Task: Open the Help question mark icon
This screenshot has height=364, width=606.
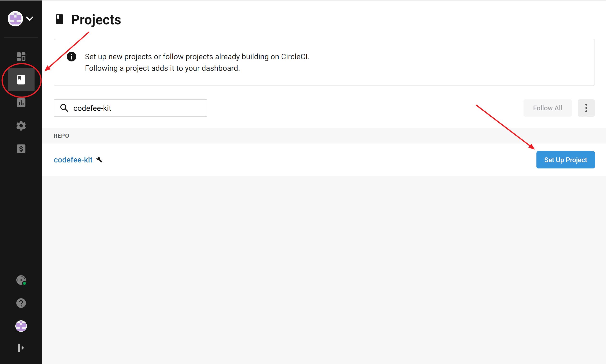Action: point(21,303)
